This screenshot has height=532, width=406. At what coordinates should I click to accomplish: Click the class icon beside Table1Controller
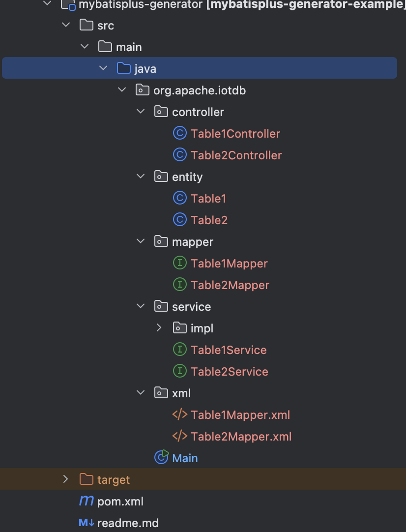point(180,133)
